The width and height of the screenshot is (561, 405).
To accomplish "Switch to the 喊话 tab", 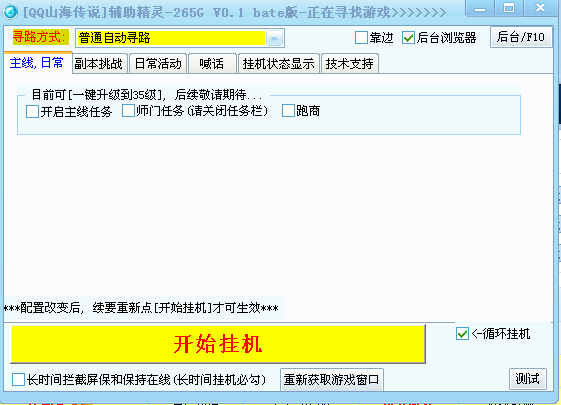I will (x=212, y=64).
